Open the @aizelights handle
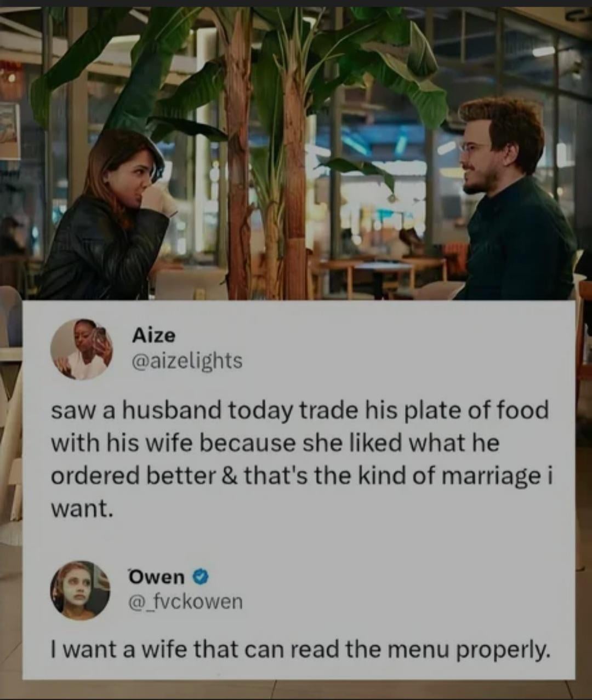This screenshot has height=700, width=592. (x=187, y=360)
